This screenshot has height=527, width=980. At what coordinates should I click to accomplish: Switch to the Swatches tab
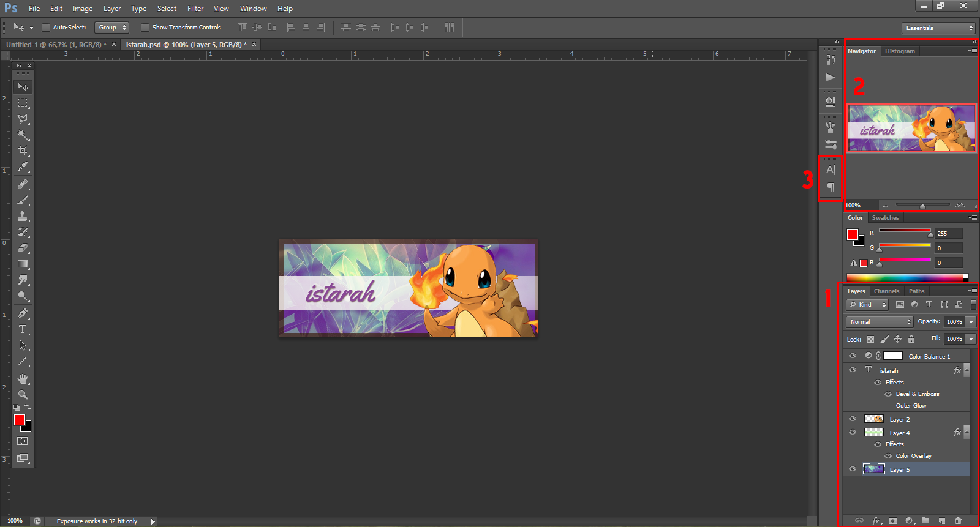tap(885, 218)
